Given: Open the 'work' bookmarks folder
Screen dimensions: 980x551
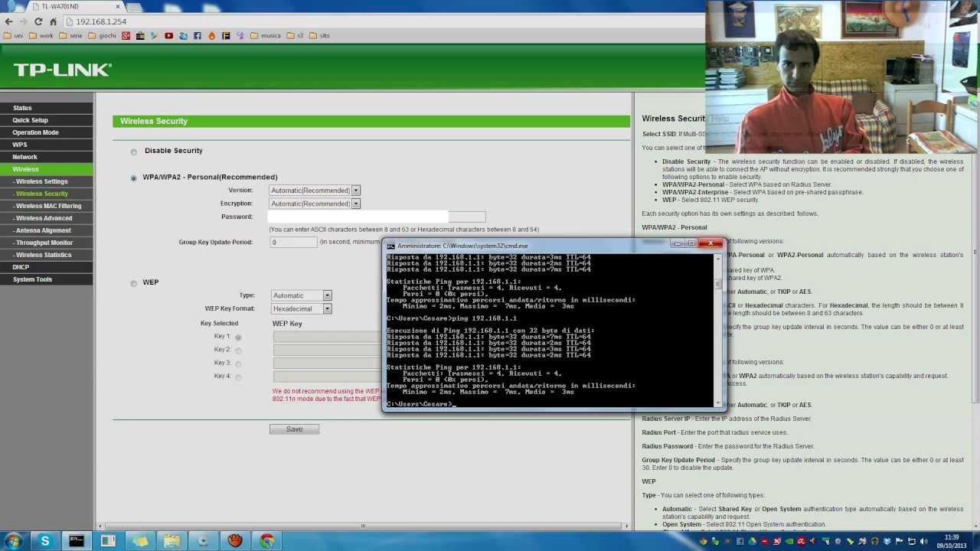Looking at the screenshot, I should pyautogui.click(x=41, y=35).
